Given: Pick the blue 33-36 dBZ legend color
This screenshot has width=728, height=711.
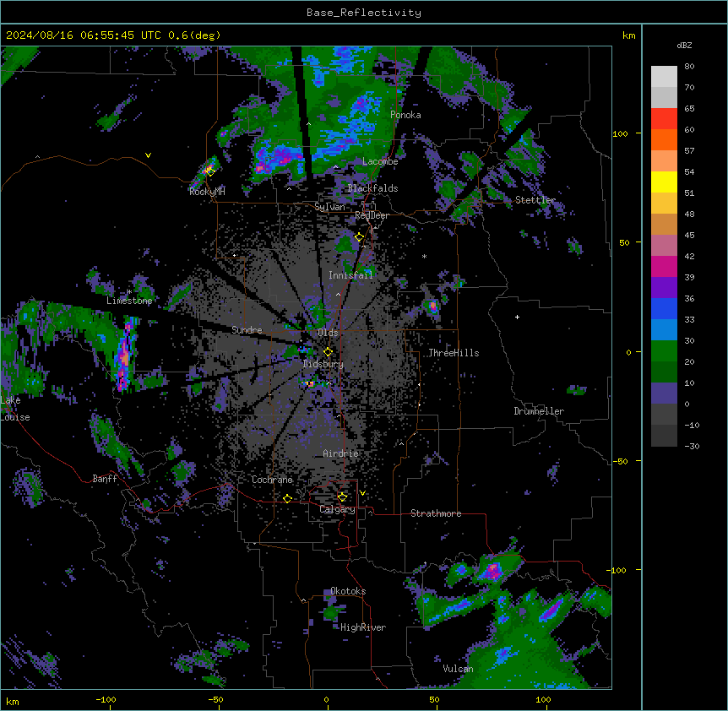Looking at the screenshot, I should click(664, 309).
